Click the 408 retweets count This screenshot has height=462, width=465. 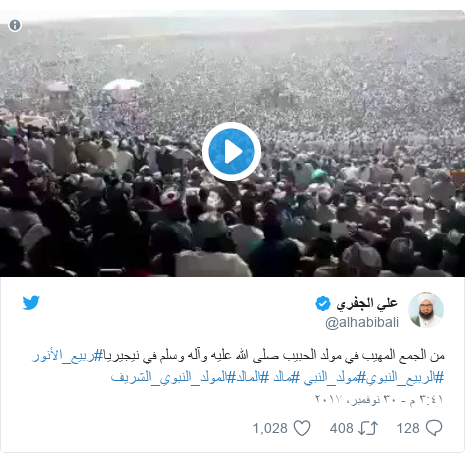click(342, 428)
